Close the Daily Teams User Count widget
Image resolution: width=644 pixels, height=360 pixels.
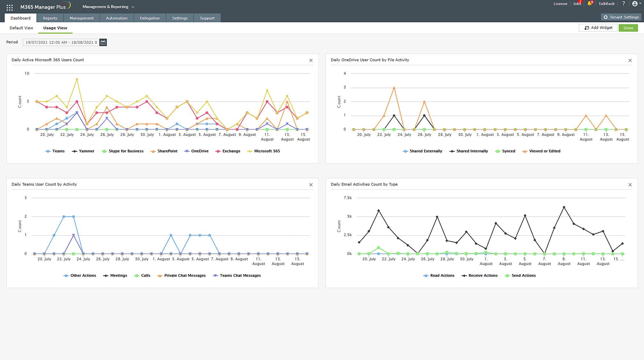pyautogui.click(x=311, y=185)
